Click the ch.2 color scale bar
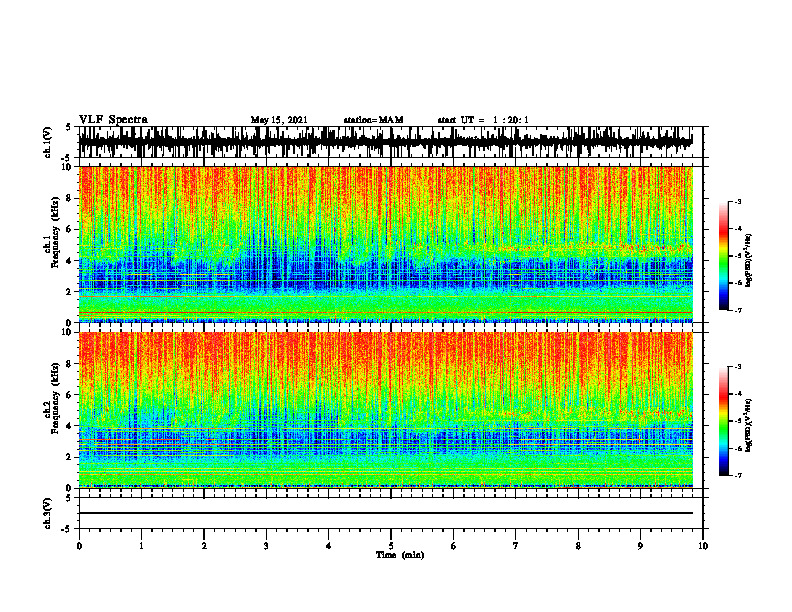The image size is (792, 612). click(x=724, y=421)
